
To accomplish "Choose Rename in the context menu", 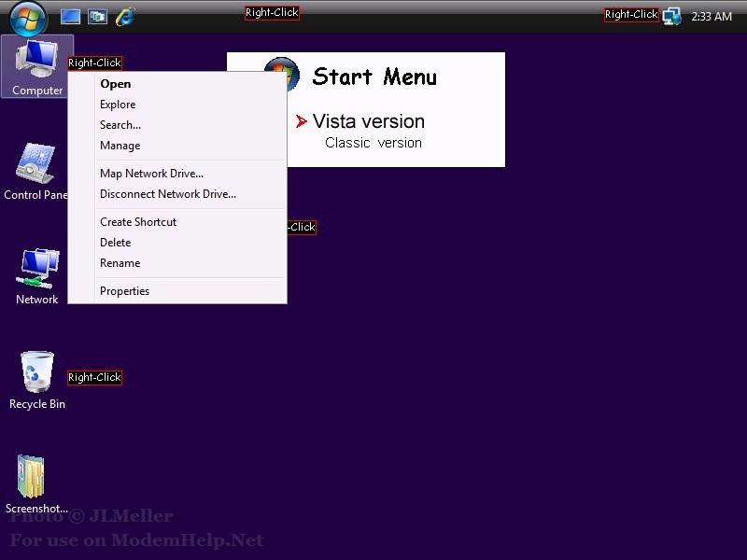I will 177,263.
